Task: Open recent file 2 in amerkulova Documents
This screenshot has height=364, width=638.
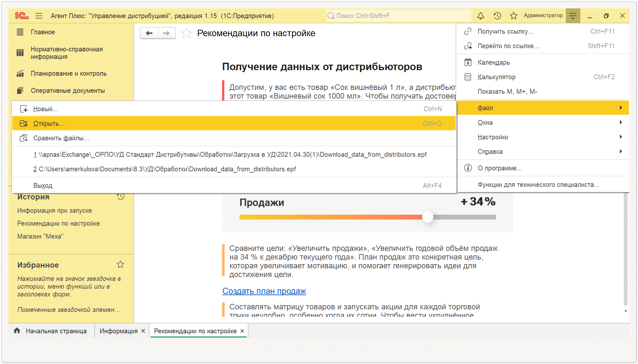Action: [234, 169]
